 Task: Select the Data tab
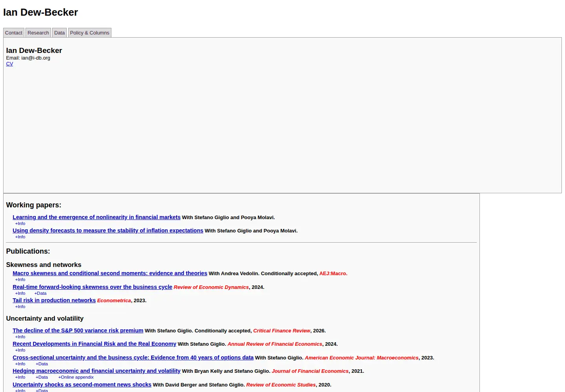point(60,33)
